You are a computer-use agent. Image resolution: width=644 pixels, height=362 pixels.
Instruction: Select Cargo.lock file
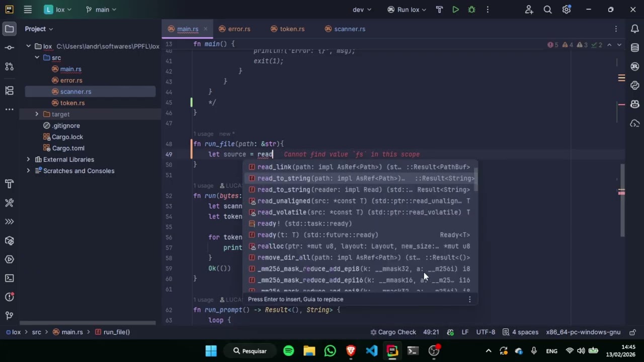[67, 137]
